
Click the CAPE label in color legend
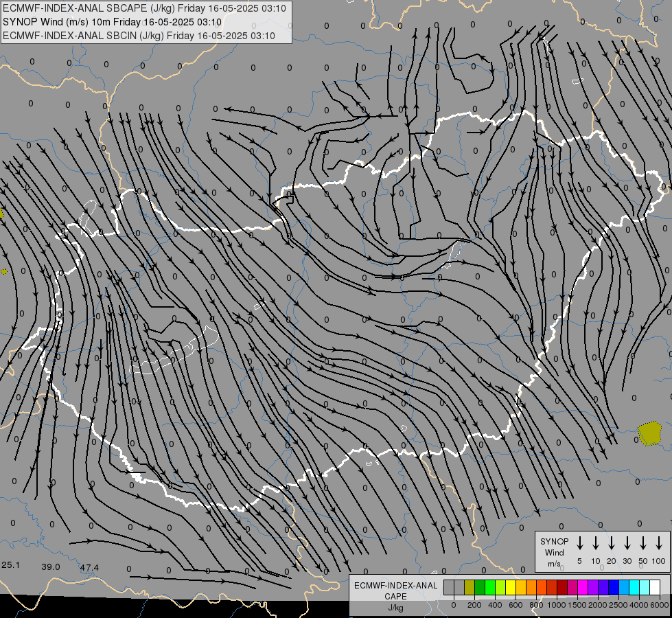(395, 597)
